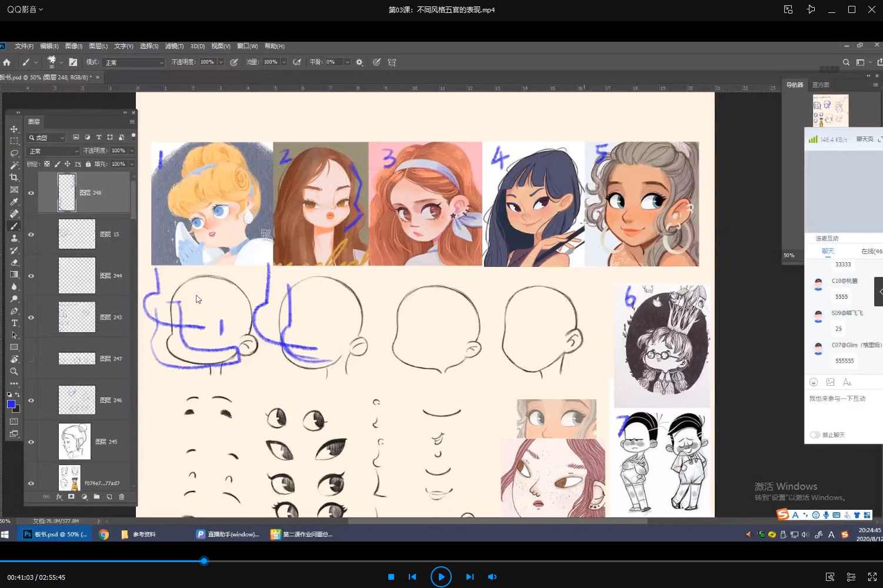Viewport: 883px width, 588px height.
Task: Open the 滤镜(T) menu
Action: tap(174, 46)
